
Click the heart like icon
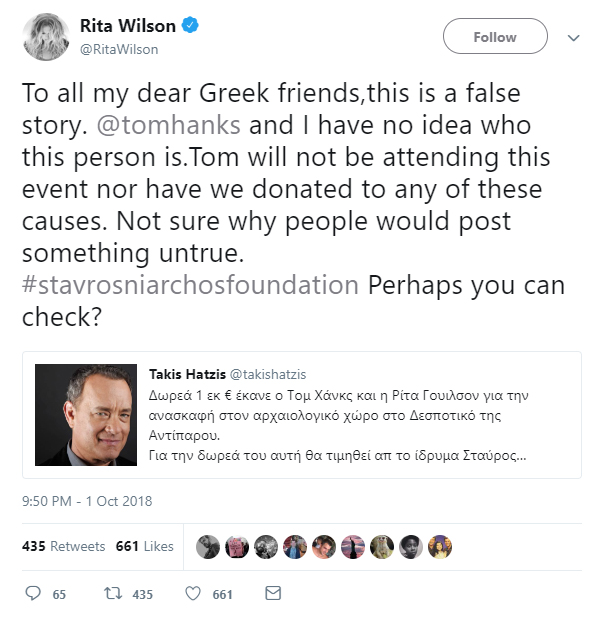193,593
